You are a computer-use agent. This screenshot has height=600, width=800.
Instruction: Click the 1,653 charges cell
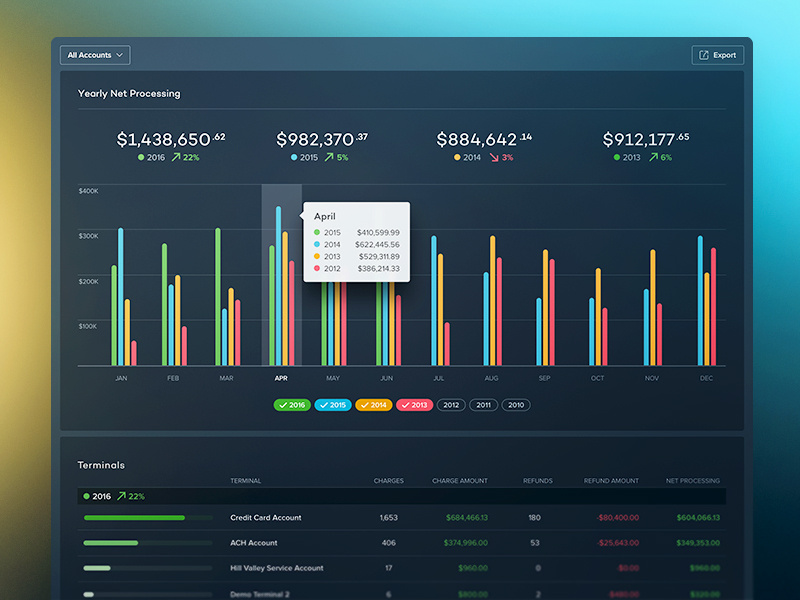coord(389,518)
